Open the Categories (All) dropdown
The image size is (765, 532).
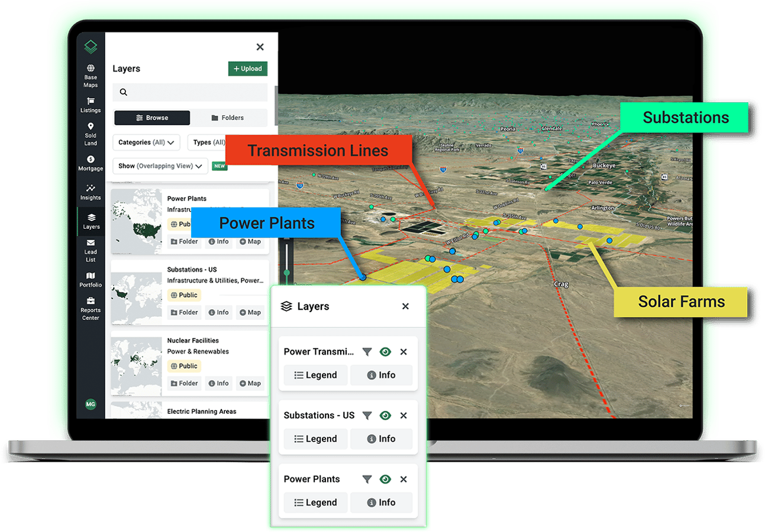pyautogui.click(x=146, y=142)
